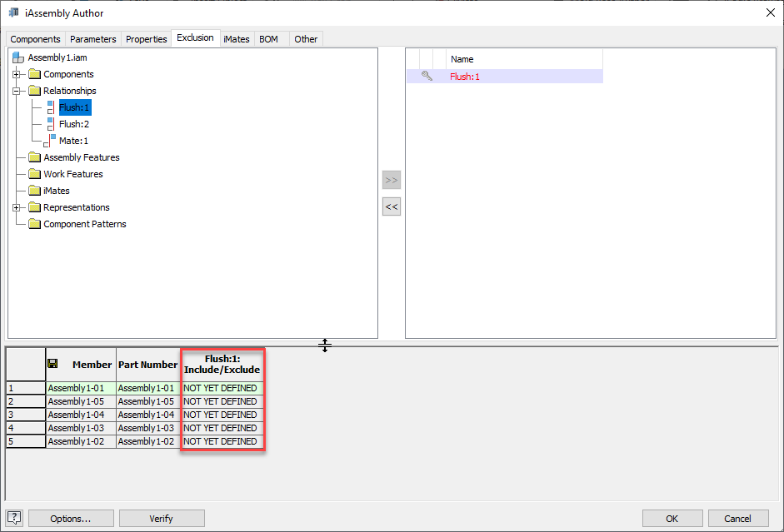Viewport: 784px width, 532px height.
Task: Open the Parameters tab
Action: click(93, 39)
